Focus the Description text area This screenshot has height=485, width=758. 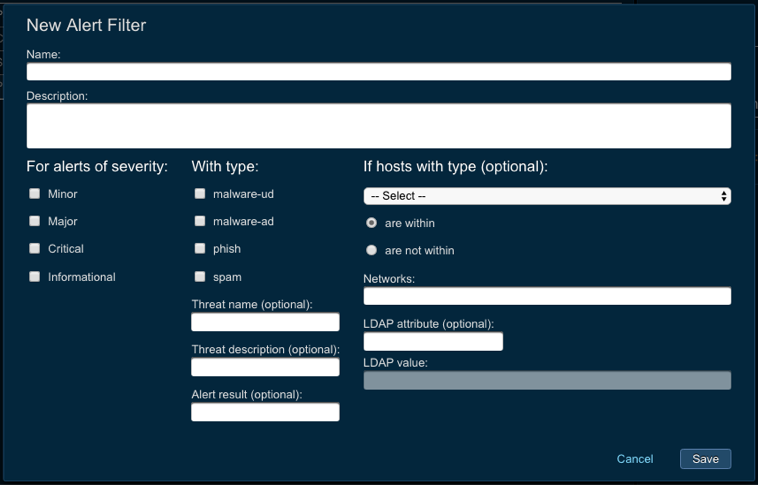tap(378, 126)
